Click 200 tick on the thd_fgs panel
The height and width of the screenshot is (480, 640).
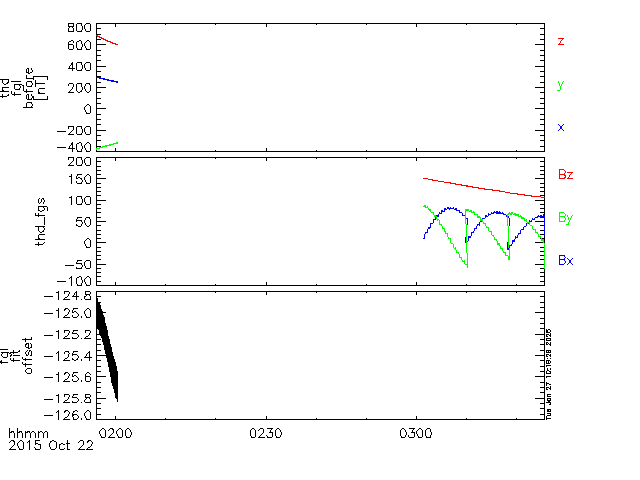[x=80, y=162]
